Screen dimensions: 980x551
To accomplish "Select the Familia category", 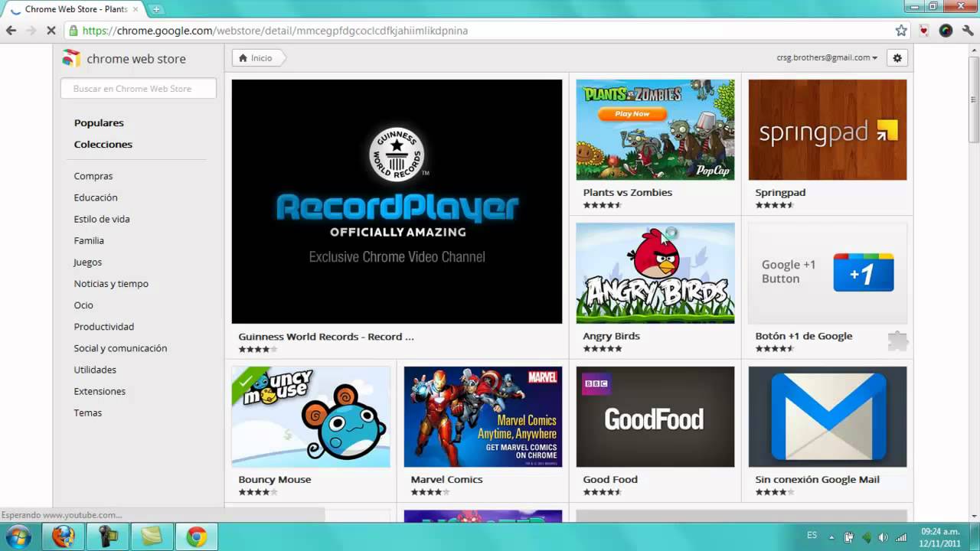I will point(89,240).
